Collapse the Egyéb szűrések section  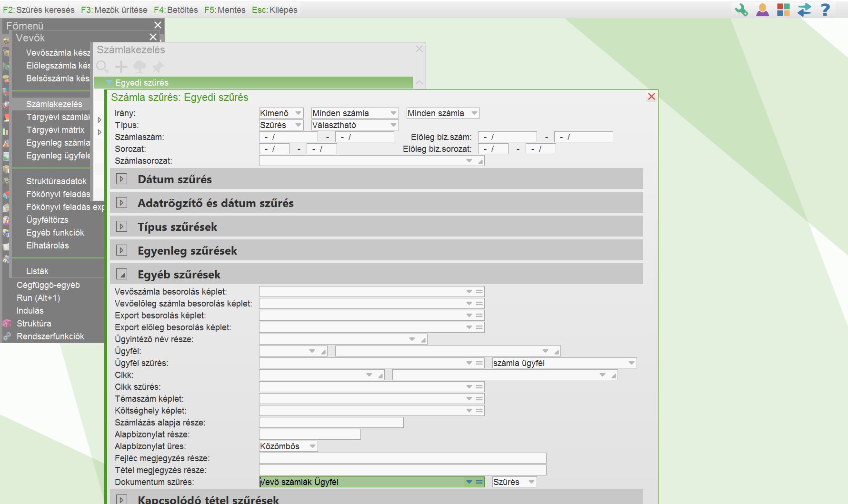click(x=122, y=274)
